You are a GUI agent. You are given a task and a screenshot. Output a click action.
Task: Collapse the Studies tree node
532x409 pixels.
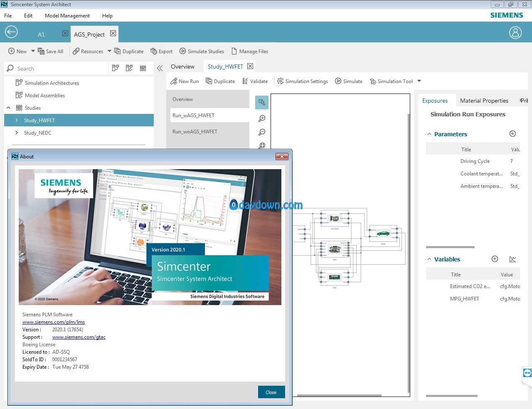pyautogui.click(x=8, y=108)
